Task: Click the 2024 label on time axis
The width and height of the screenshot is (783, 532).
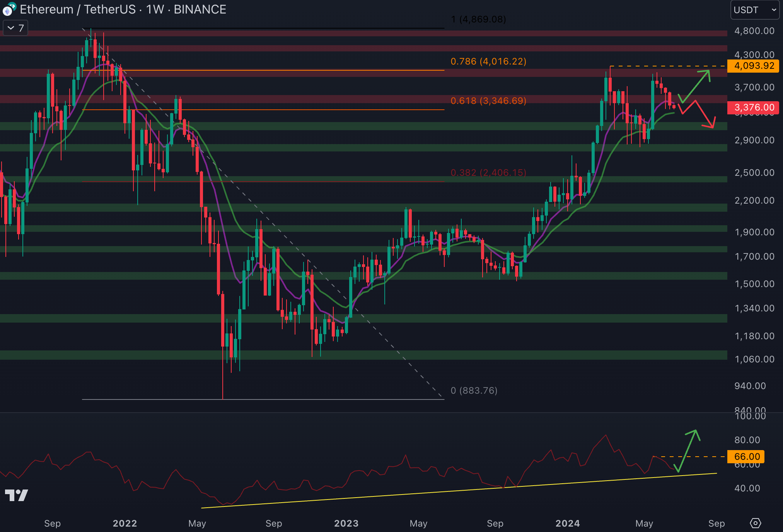Action: pyautogui.click(x=567, y=524)
